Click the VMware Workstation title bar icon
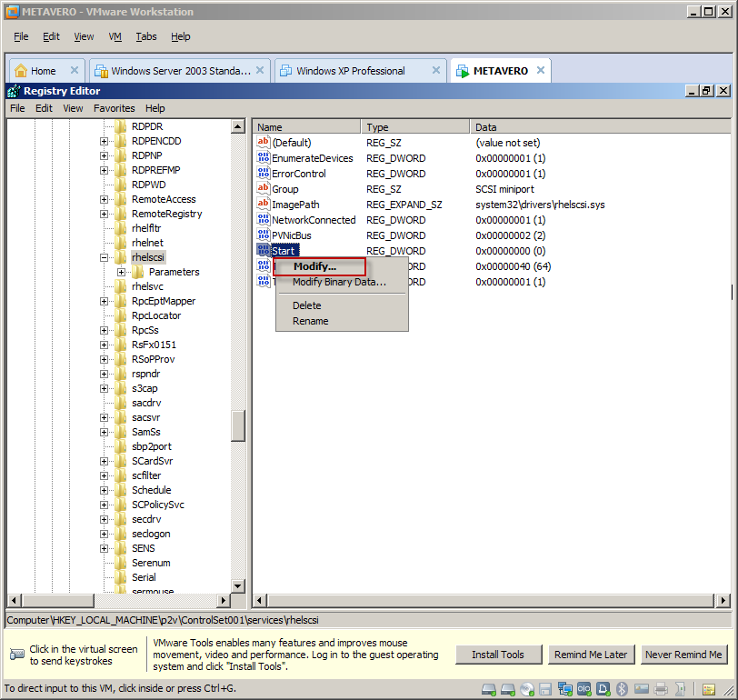738x700 pixels. pos(12,11)
